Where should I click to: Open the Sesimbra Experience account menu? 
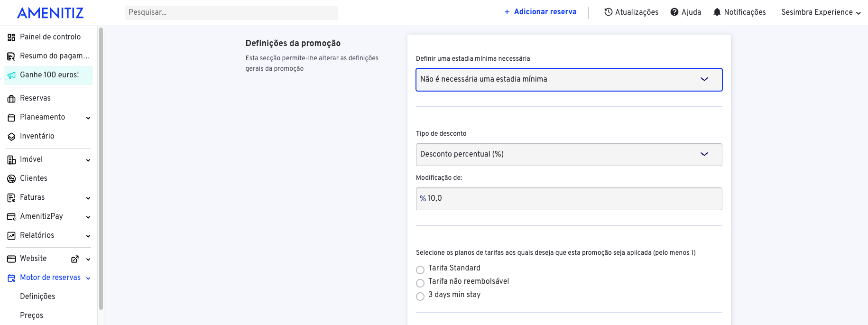click(x=821, y=12)
